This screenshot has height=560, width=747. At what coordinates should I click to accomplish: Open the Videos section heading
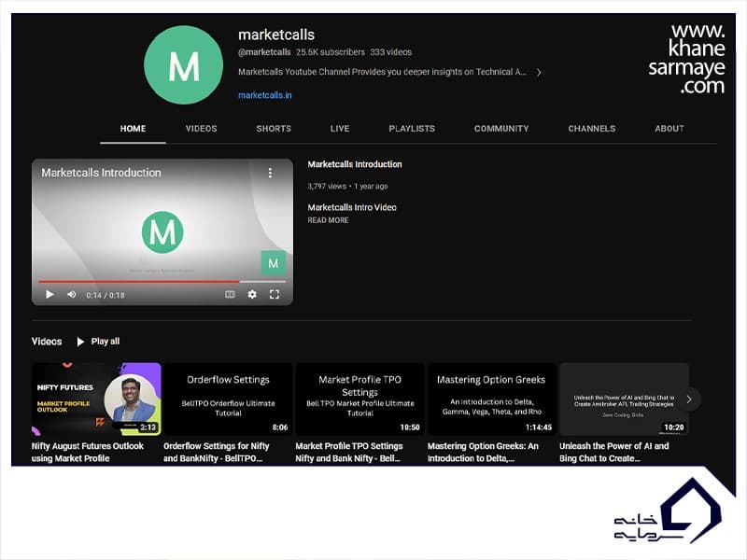coord(47,342)
